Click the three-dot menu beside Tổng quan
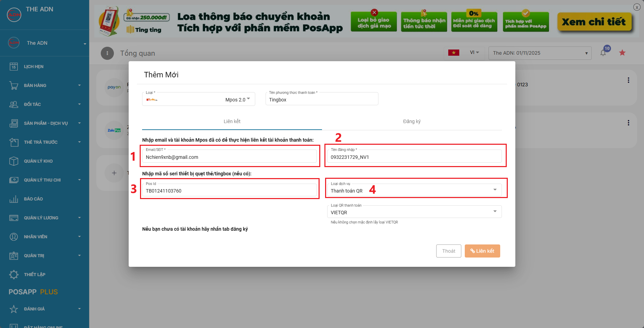 [x=107, y=53]
